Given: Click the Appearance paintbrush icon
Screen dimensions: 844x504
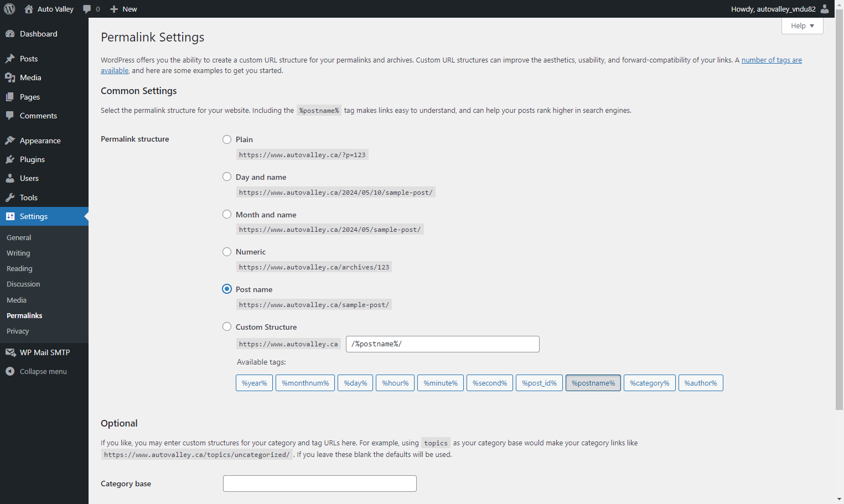Looking at the screenshot, I should [10, 141].
